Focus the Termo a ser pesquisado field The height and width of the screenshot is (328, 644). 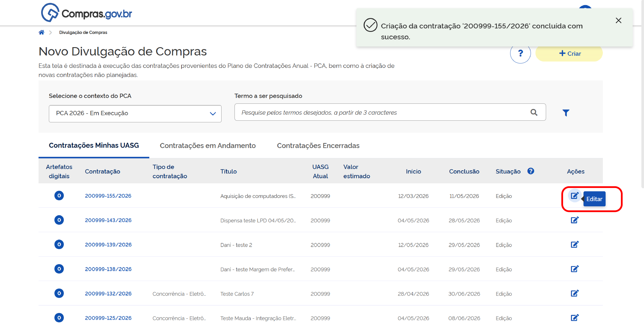point(390,112)
